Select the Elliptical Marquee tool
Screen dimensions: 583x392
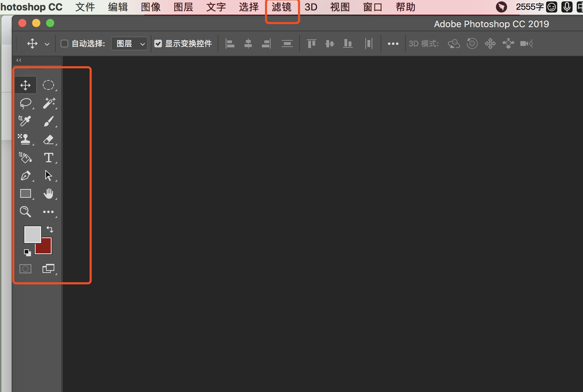pyautogui.click(x=48, y=85)
